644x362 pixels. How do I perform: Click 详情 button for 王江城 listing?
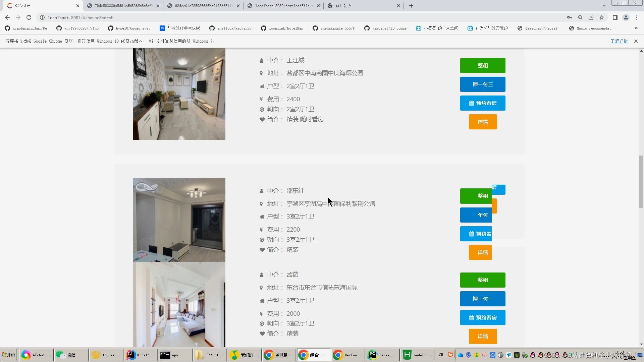click(483, 122)
